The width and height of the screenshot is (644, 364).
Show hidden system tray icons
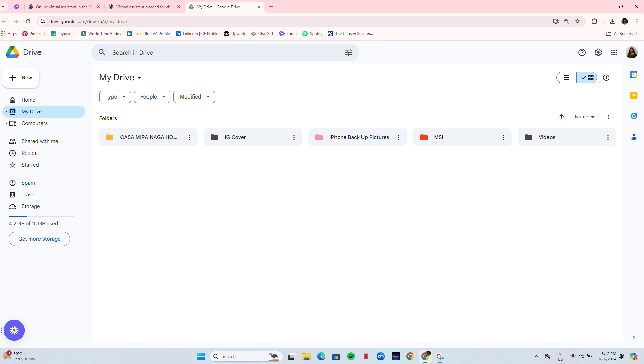click(x=536, y=356)
